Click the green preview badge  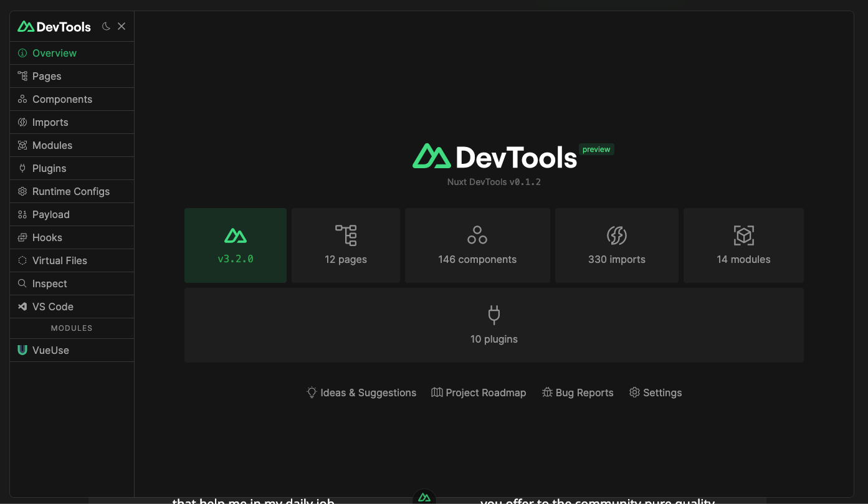click(x=596, y=150)
